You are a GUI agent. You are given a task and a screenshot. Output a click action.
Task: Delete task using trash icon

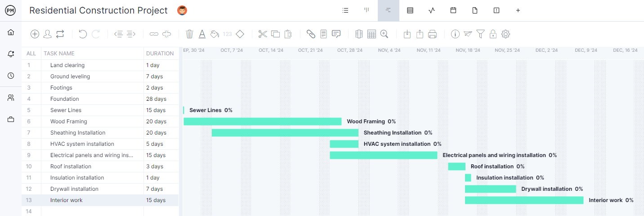tap(190, 34)
